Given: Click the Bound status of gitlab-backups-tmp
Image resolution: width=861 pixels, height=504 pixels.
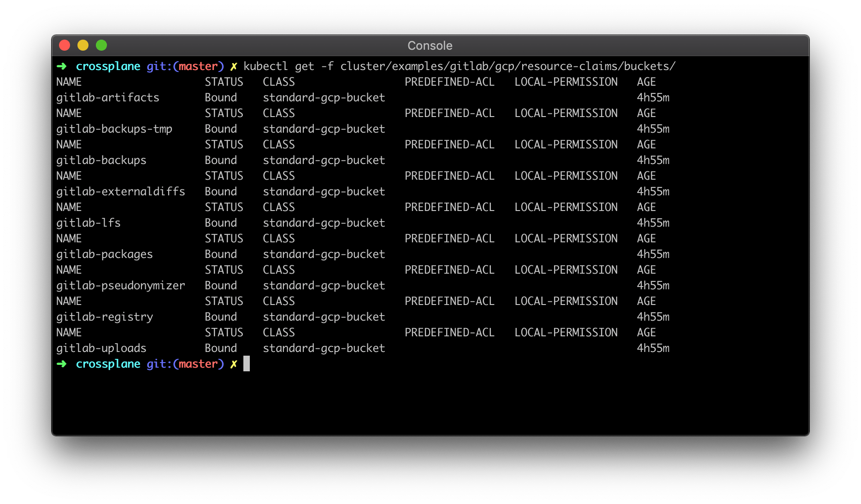Looking at the screenshot, I should coord(221,129).
